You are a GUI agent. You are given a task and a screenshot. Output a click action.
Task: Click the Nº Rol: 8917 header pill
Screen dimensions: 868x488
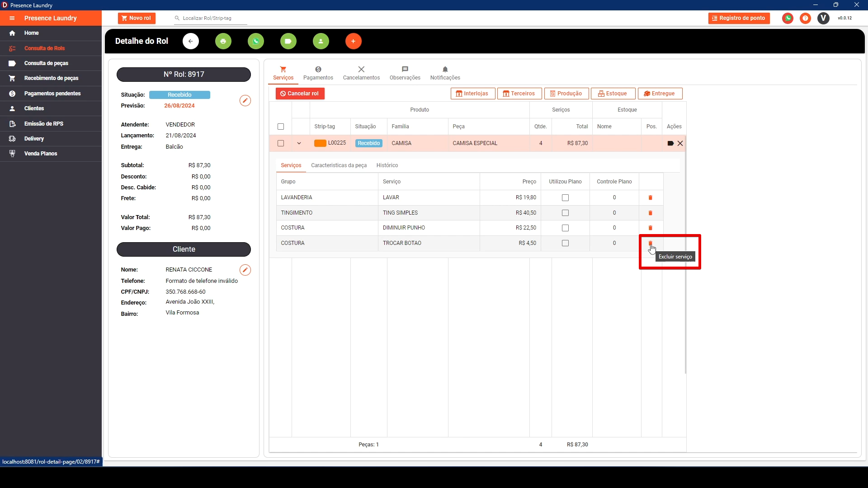(x=184, y=75)
